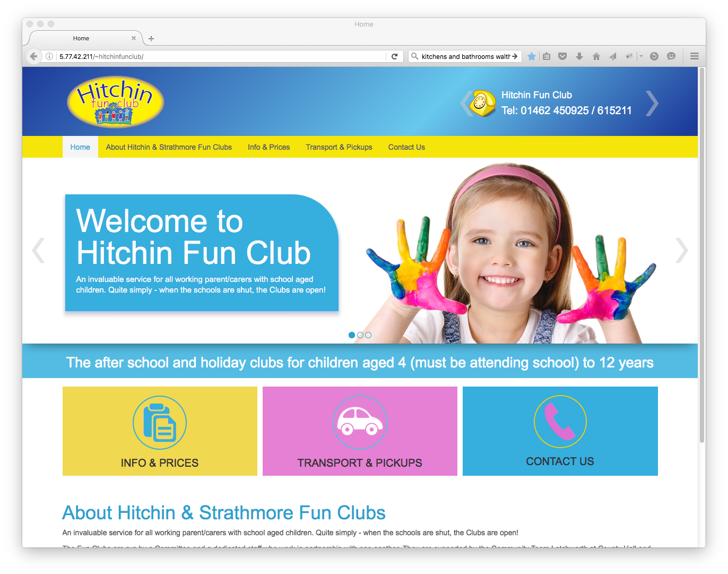Open About Hitchin & Strathmore Fun Clubs menu

(x=169, y=147)
